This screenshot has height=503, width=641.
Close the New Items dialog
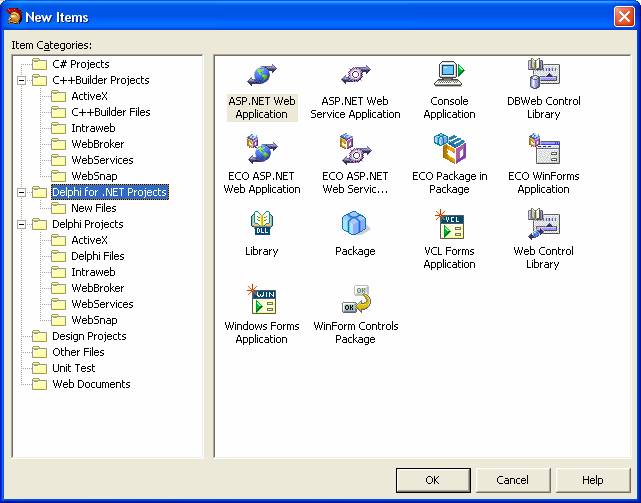coord(624,17)
